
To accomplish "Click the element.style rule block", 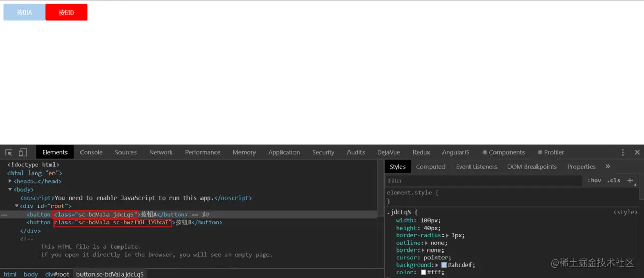I will point(512,196).
